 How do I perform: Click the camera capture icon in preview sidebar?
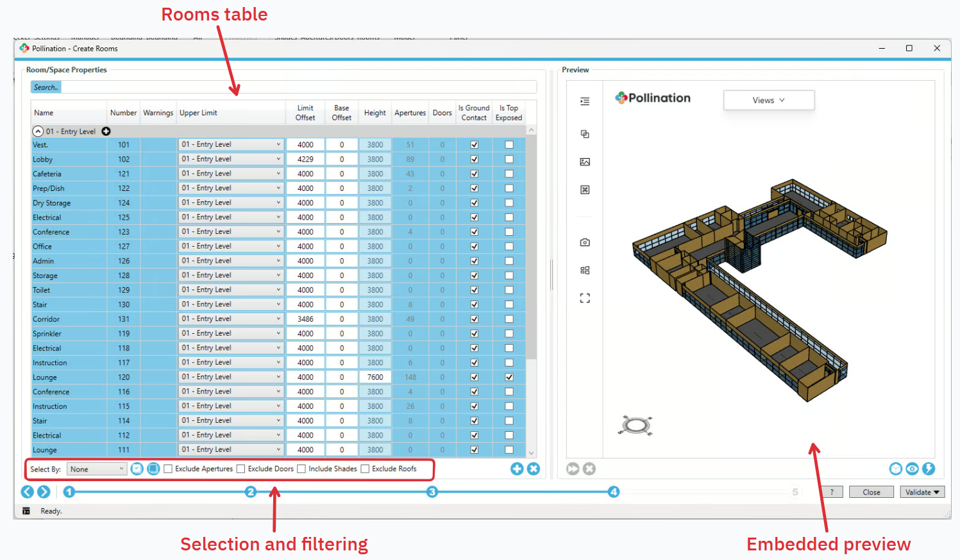click(585, 242)
